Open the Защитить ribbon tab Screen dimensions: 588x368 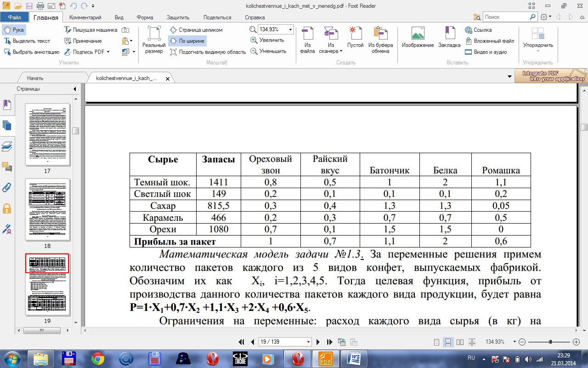click(x=178, y=17)
